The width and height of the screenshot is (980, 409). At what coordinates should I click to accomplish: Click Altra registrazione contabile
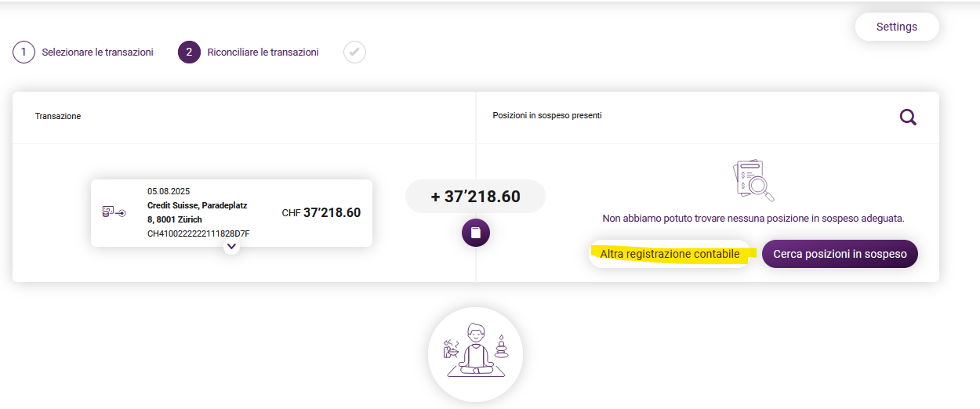click(x=670, y=254)
